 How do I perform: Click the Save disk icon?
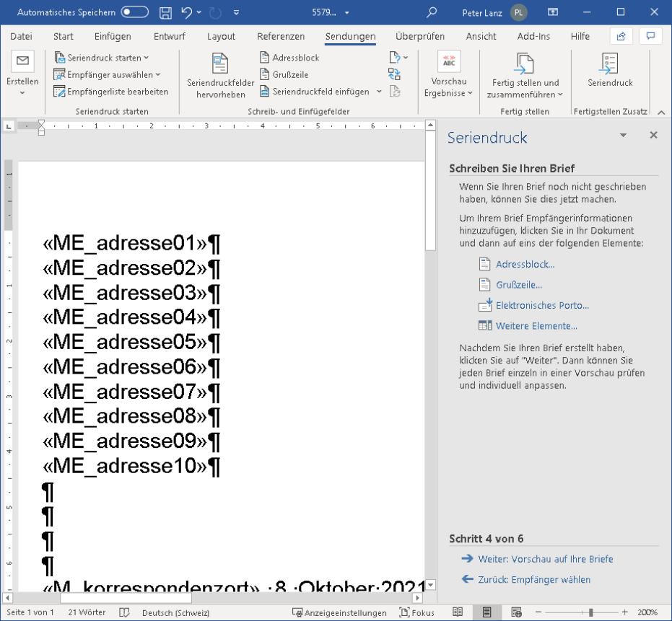(x=165, y=13)
